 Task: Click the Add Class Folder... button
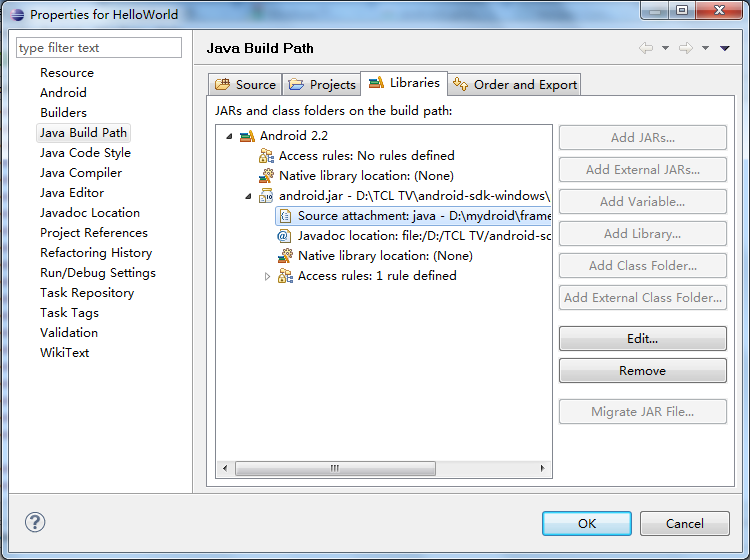coord(642,265)
